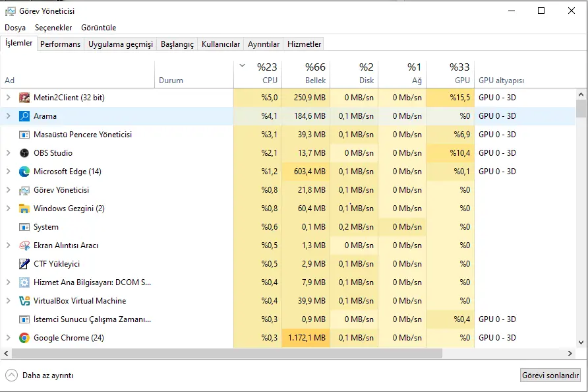
Task: Select the Masaüstü Pencere Yöneticisi %6,9 cell
Action: 450,135
